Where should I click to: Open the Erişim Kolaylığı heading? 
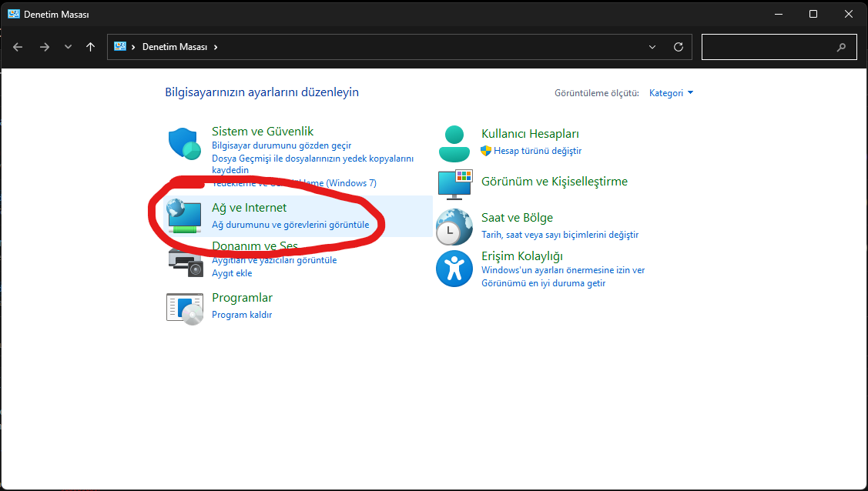point(522,256)
